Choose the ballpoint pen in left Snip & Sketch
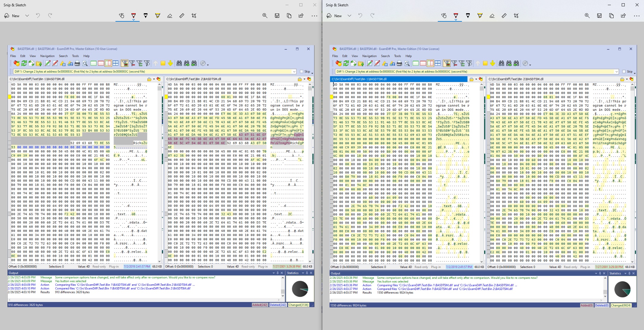The height and width of the screenshot is (330, 644). [134, 16]
